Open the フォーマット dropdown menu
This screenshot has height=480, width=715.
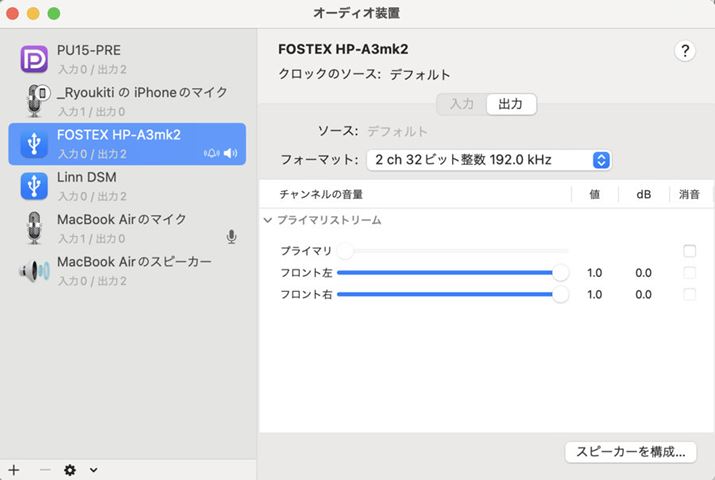click(x=488, y=160)
